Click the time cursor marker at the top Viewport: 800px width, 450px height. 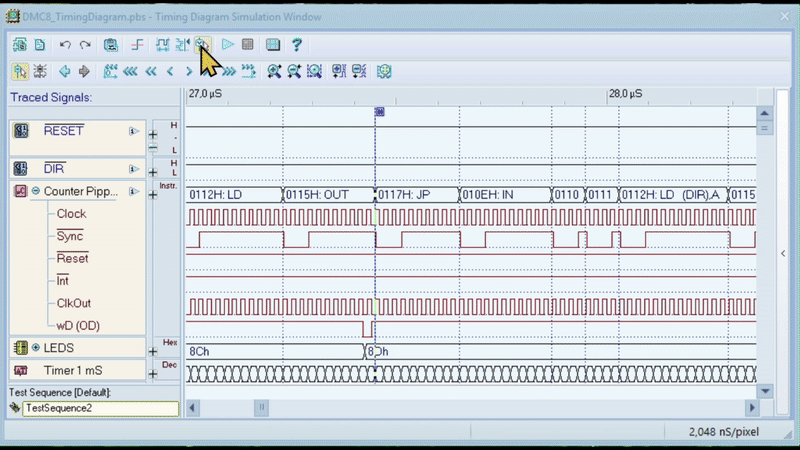[380, 112]
